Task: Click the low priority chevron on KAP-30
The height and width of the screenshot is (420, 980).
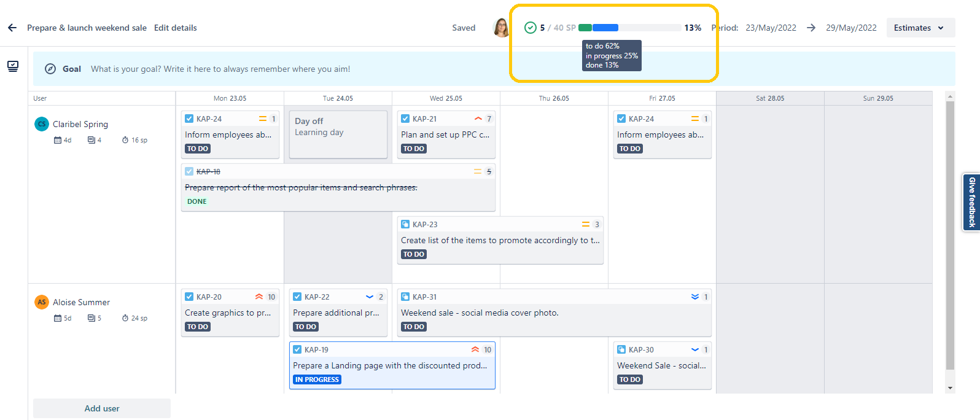Action: 695,349
